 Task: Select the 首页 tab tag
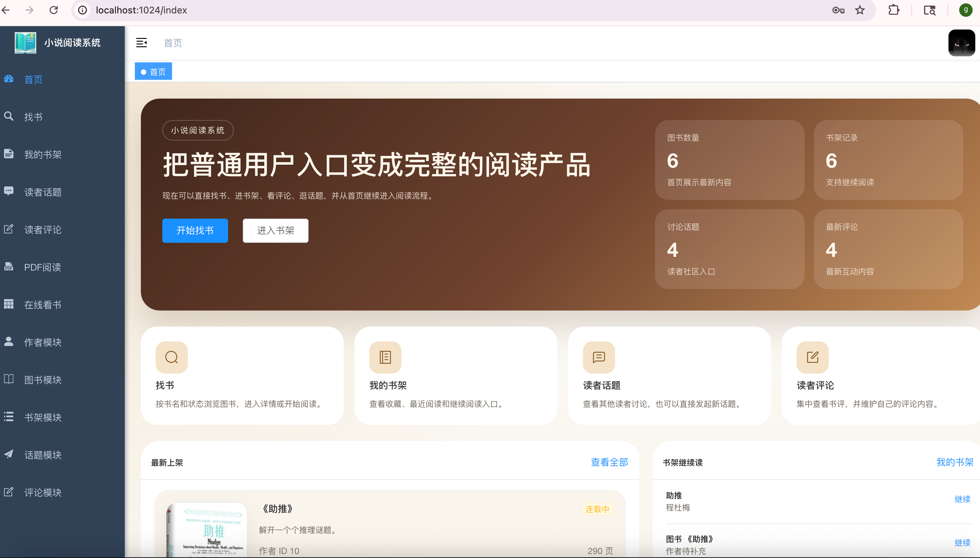[x=153, y=72]
